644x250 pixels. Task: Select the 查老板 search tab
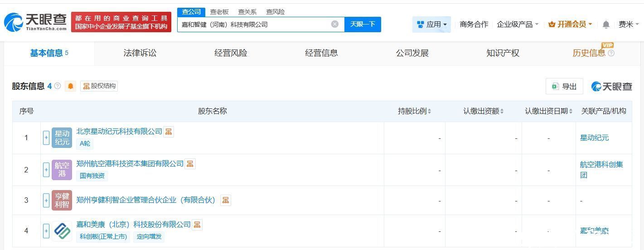[x=219, y=12]
